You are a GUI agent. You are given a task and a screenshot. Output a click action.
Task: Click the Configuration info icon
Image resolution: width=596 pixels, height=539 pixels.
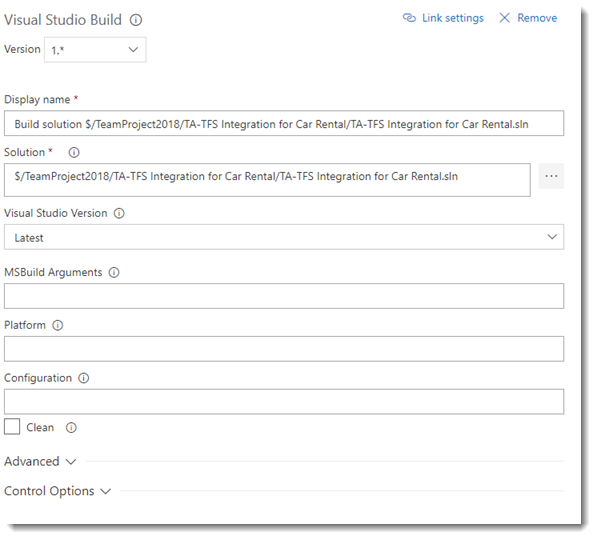pyautogui.click(x=84, y=378)
